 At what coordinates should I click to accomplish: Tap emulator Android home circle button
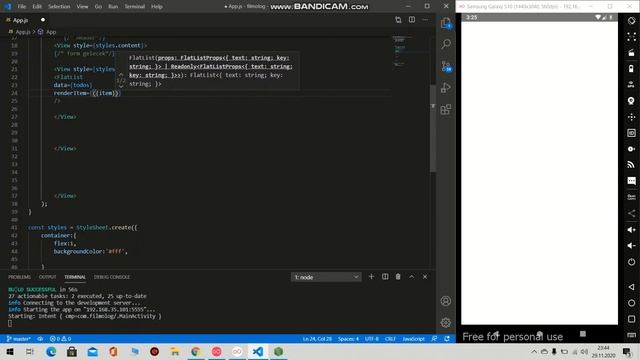coord(631,303)
